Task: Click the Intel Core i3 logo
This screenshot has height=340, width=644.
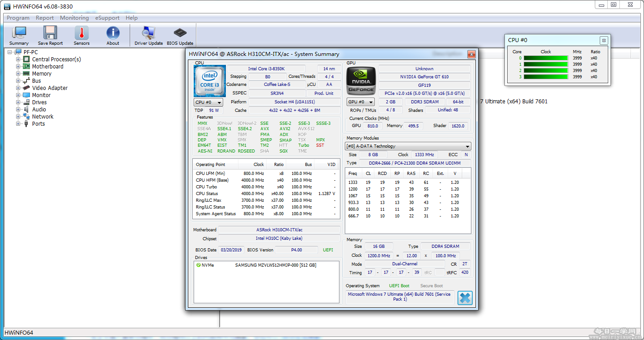Action: tap(209, 81)
